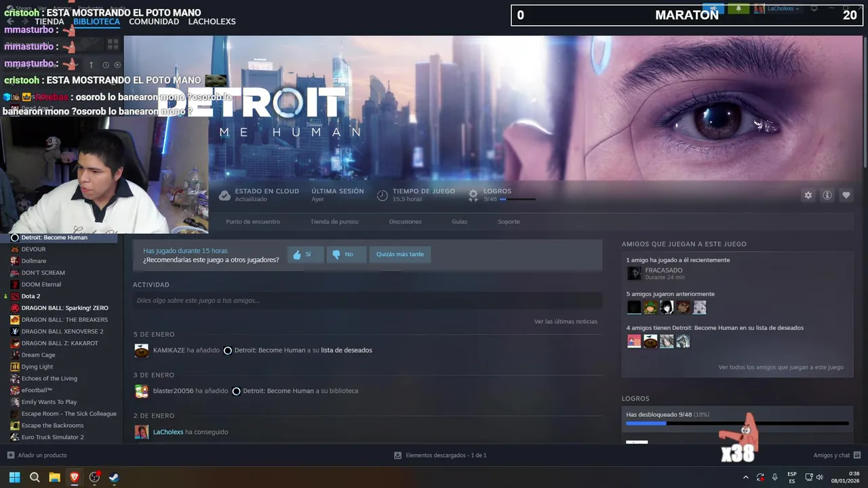Open Steam announcements megaphone icon
Viewport: 868px width, 488px height.
click(x=713, y=9)
